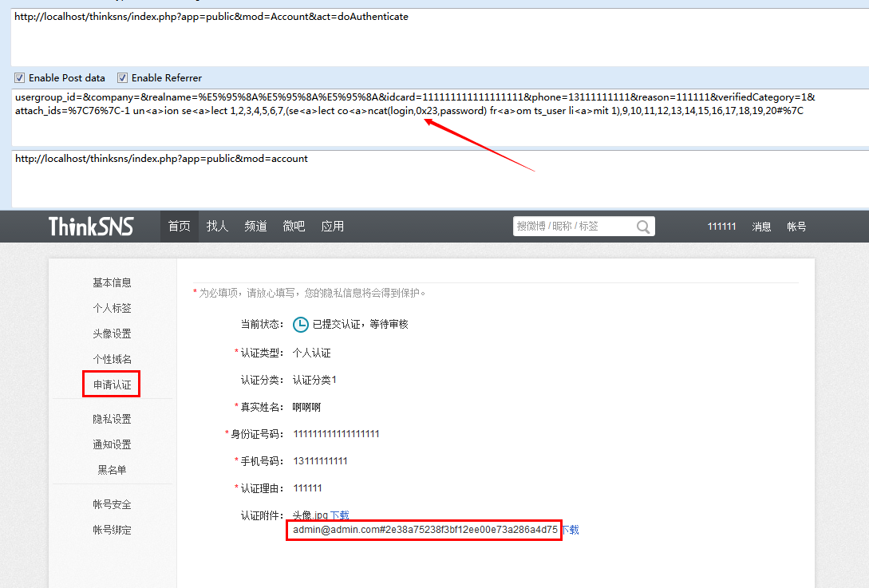Select 基本信息 in the sidebar
This screenshot has width=869, height=588.
tap(112, 282)
